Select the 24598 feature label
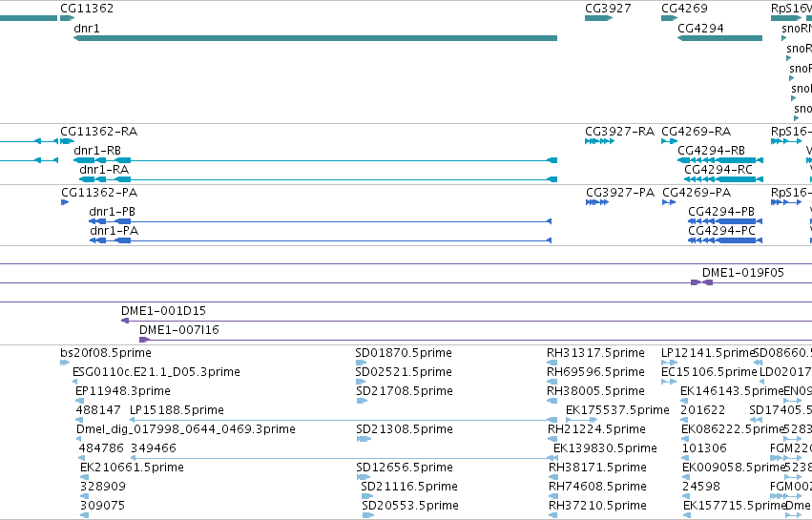The height and width of the screenshot is (520, 812). 701,487
